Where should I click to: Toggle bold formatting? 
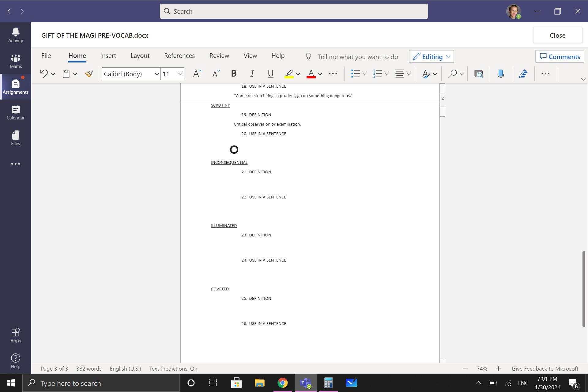(234, 74)
